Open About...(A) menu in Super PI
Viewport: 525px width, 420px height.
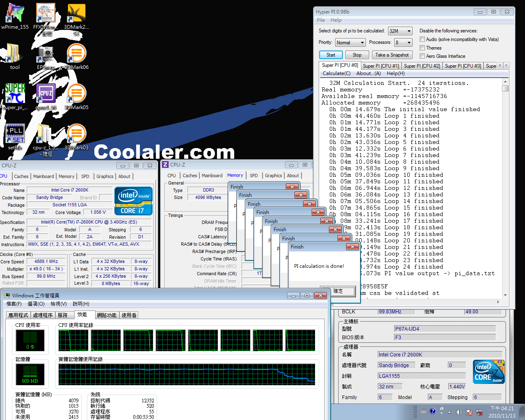(x=368, y=73)
